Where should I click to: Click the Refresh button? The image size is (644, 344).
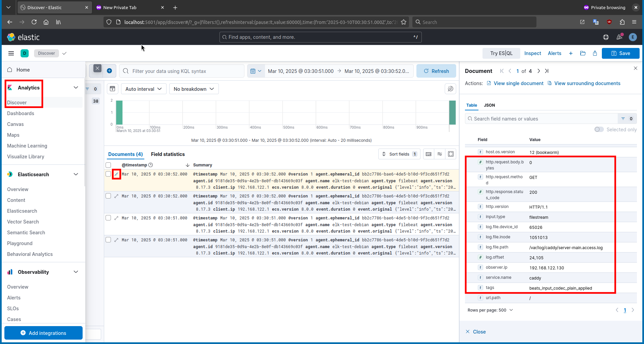click(x=436, y=71)
